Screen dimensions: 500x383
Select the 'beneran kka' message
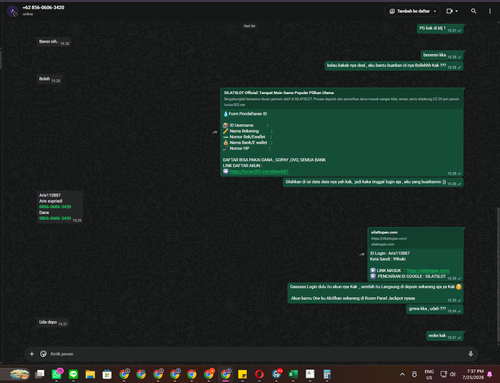tap(442, 55)
